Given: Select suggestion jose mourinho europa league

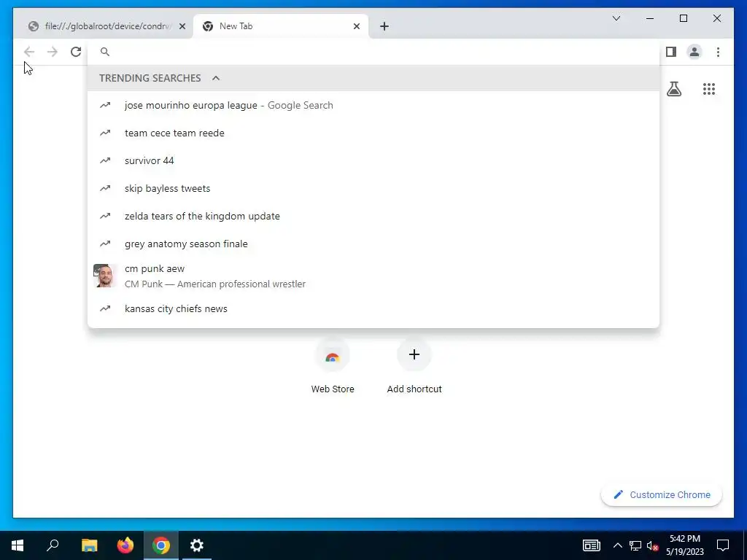Looking at the screenshot, I should 373,105.
